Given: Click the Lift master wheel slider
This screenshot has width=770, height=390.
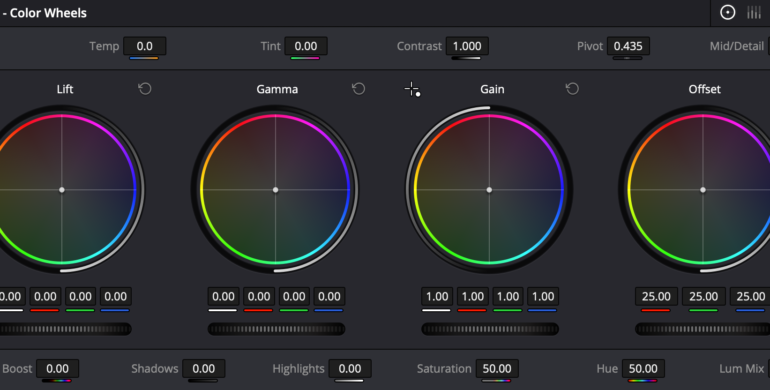Looking at the screenshot, I should pos(65,329).
